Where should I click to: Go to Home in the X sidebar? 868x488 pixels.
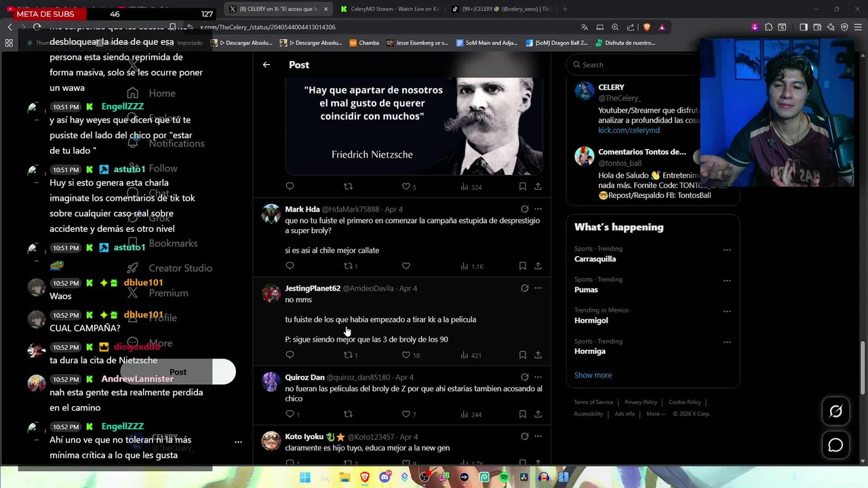153,94
